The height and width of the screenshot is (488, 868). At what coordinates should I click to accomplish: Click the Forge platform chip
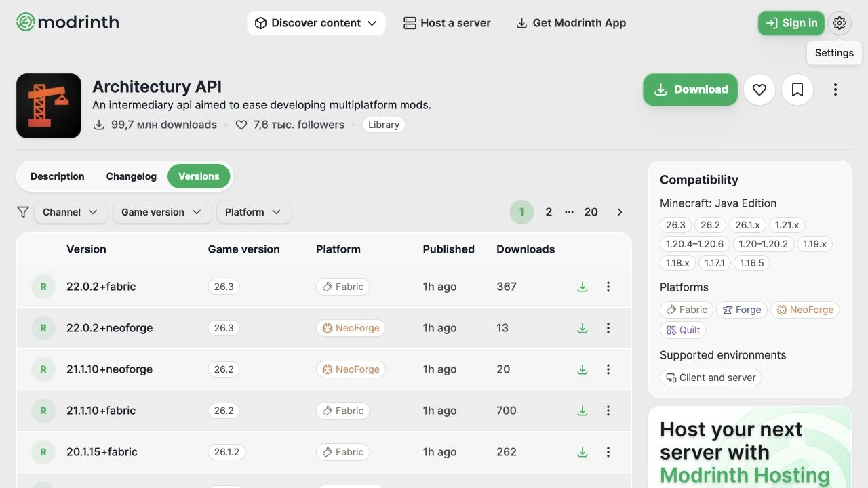(742, 310)
